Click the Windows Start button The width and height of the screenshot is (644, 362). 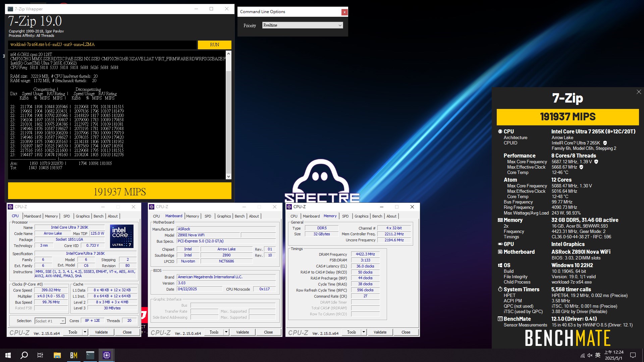8,355
